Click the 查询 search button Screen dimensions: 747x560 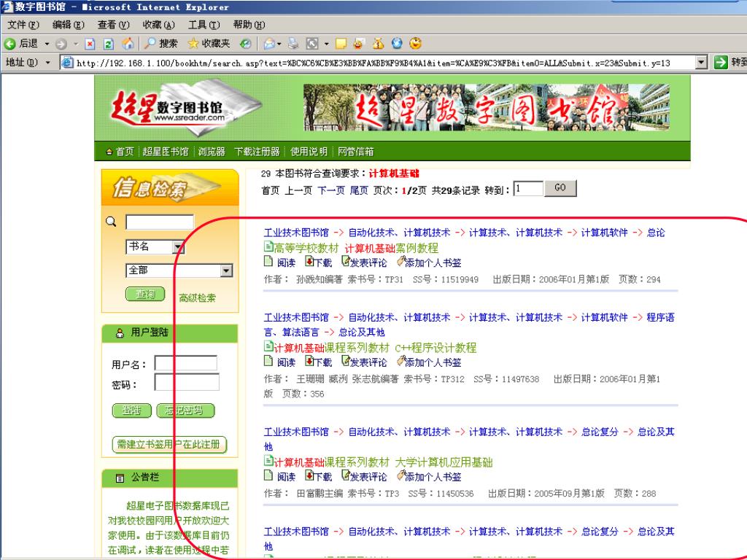click(x=145, y=294)
